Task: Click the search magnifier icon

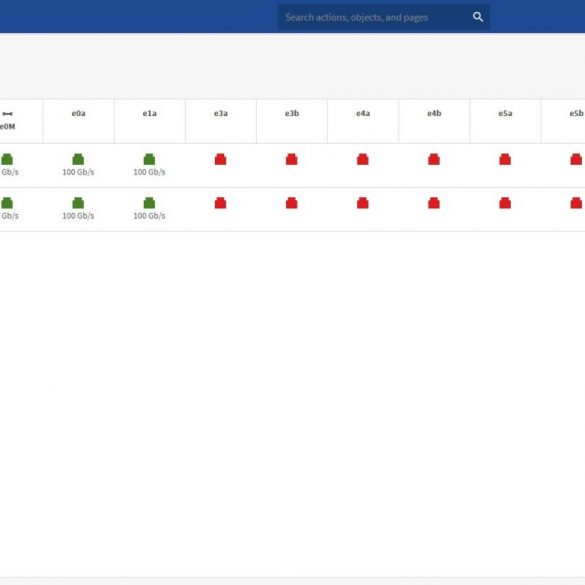Action: click(x=478, y=17)
